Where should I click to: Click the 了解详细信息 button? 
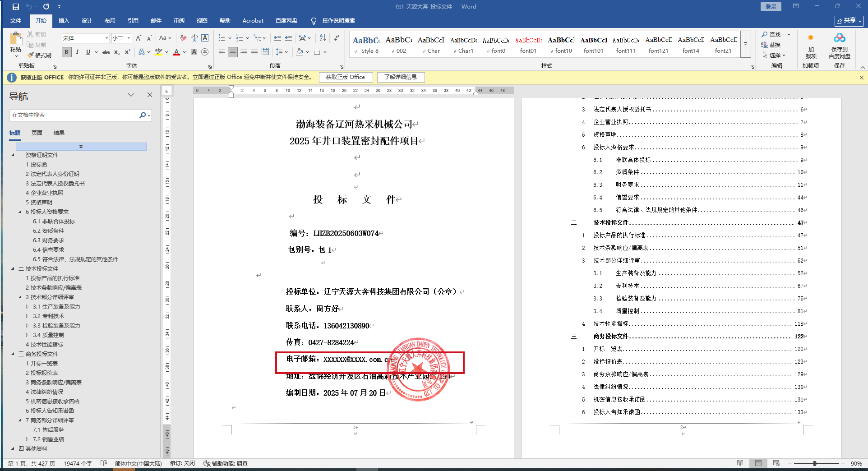coord(401,77)
